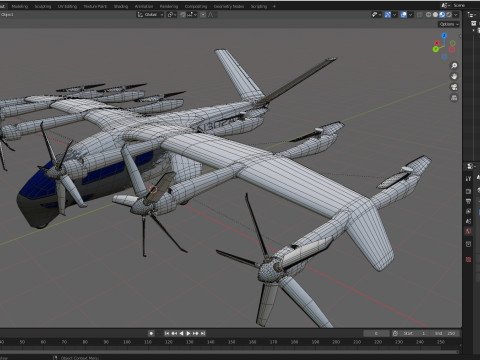Image resolution: width=480 pixels, height=360 pixels.
Task: Click the Start frame field
Action: click(x=414, y=333)
